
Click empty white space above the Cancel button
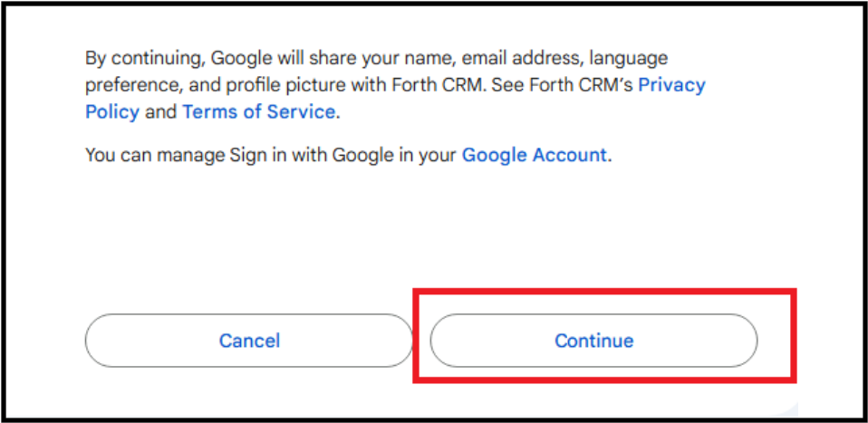(249, 245)
